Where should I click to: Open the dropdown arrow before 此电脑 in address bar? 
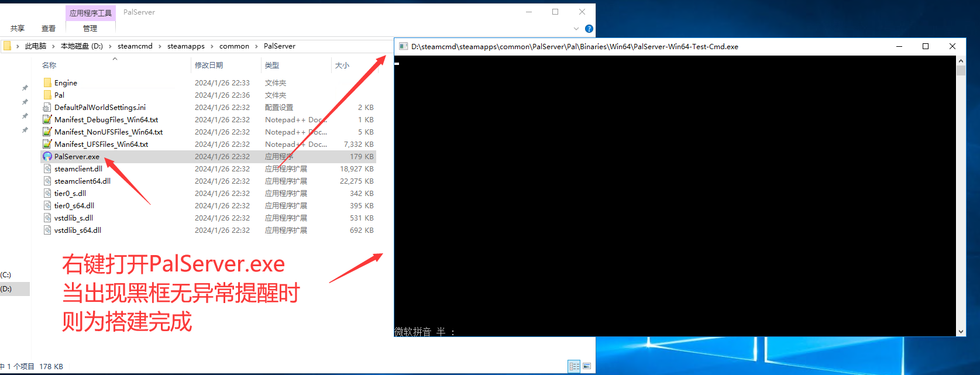click(18, 46)
